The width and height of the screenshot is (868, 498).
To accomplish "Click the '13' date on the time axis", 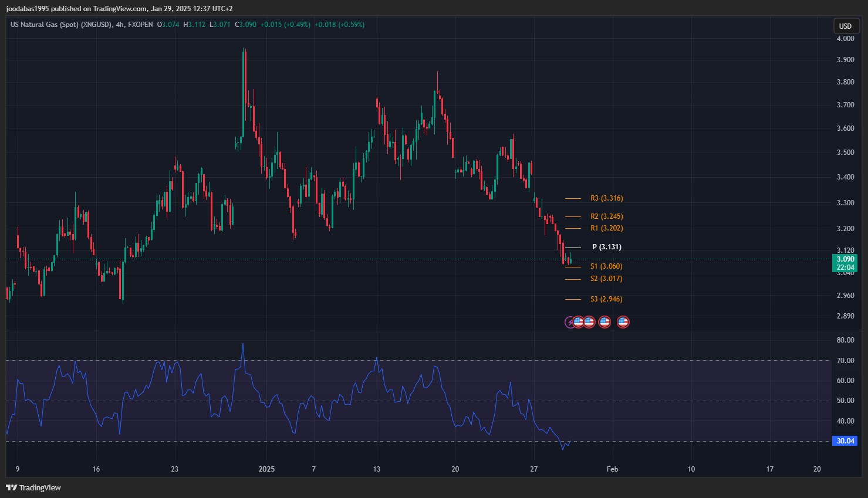I will click(377, 469).
